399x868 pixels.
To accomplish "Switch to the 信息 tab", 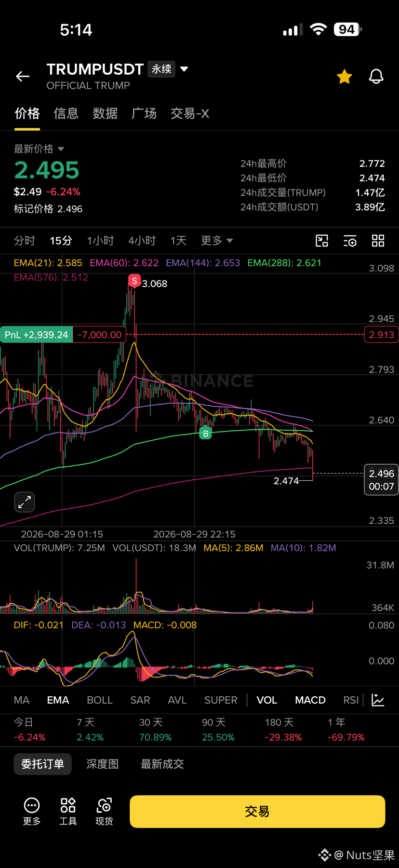I will (x=66, y=113).
